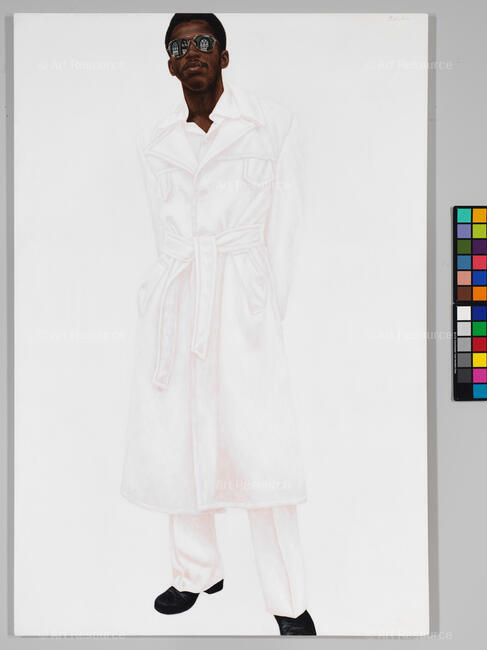Click the medium gray swatch beside red
487x650 pixels.
point(464,344)
